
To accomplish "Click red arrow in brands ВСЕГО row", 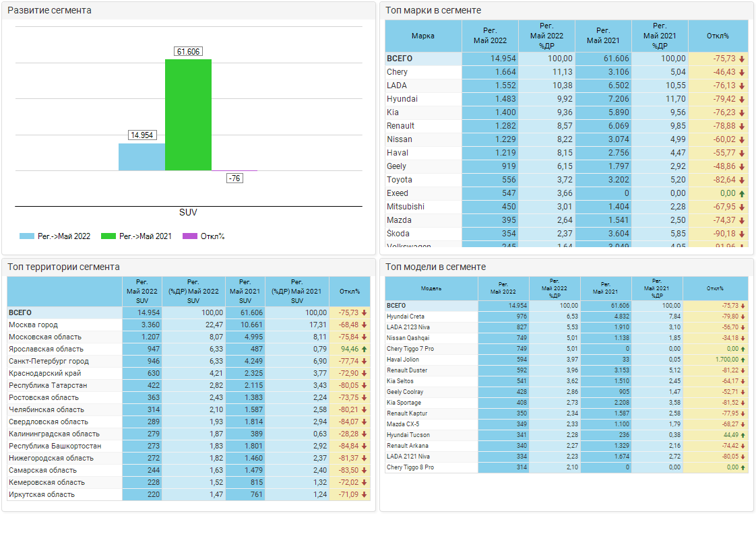I will pyautogui.click(x=742, y=59).
